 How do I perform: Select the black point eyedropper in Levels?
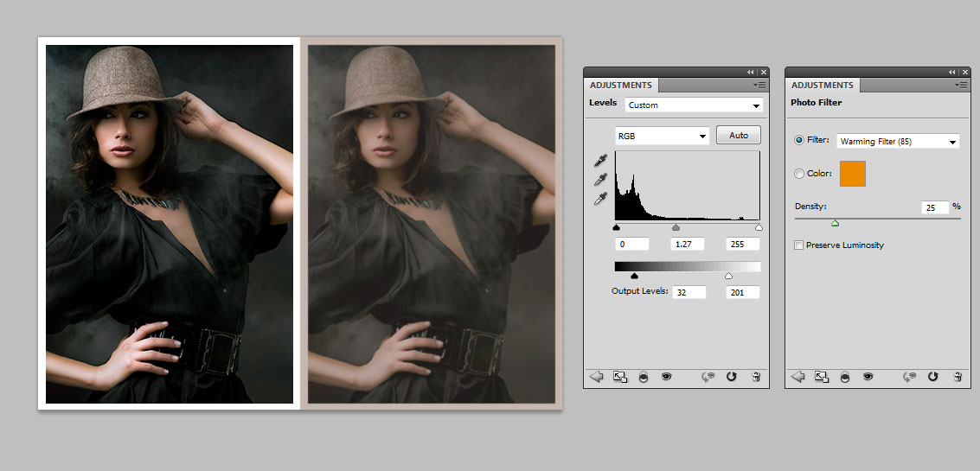click(600, 161)
